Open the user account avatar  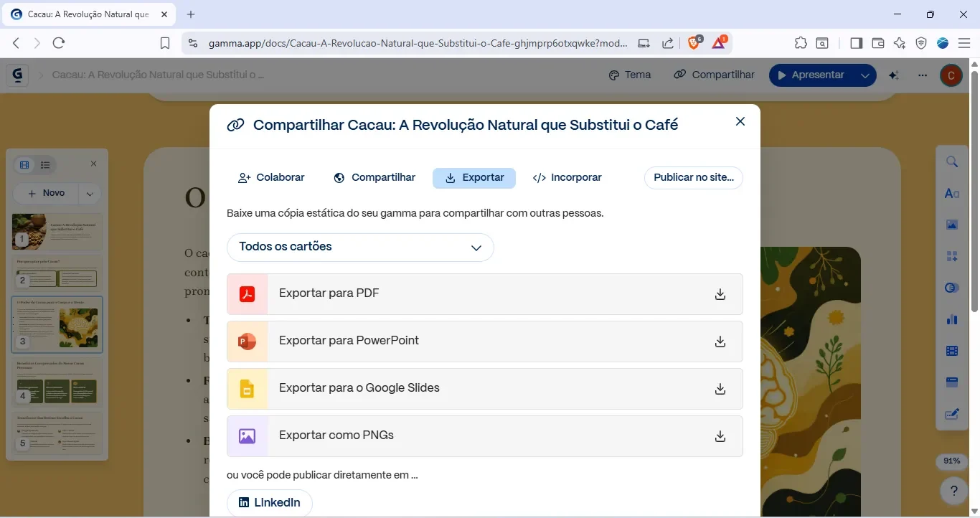click(x=951, y=75)
